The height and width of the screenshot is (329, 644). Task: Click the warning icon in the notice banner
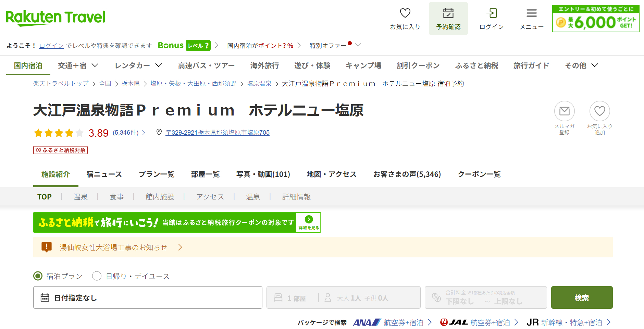tap(46, 247)
